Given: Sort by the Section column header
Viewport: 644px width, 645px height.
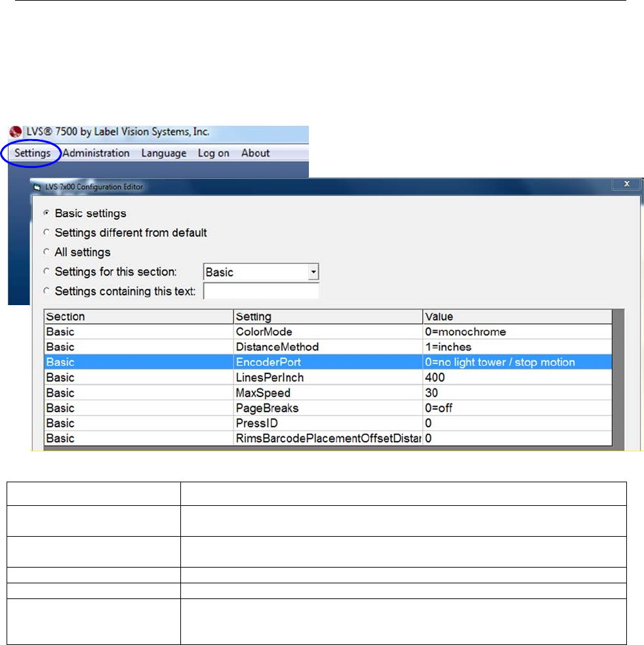Looking at the screenshot, I should [138, 317].
